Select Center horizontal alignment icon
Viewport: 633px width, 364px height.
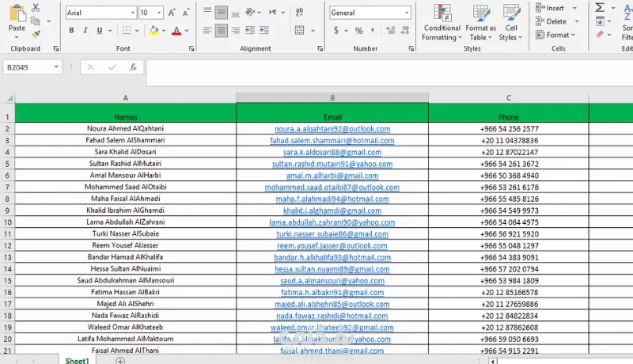point(222,30)
